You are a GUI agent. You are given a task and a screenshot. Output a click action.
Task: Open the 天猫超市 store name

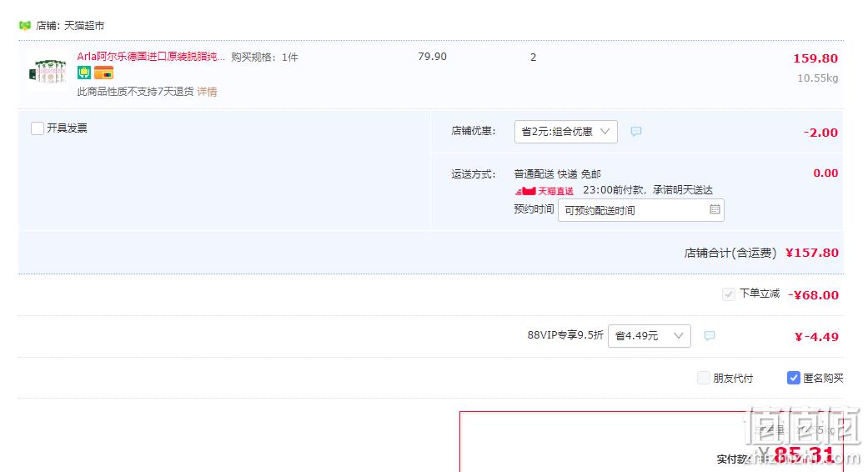coord(84,26)
